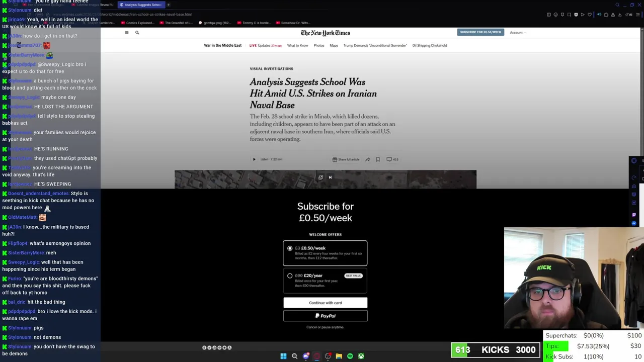Open gcntqw.png bookmark

pyautogui.click(x=215, y=23)
